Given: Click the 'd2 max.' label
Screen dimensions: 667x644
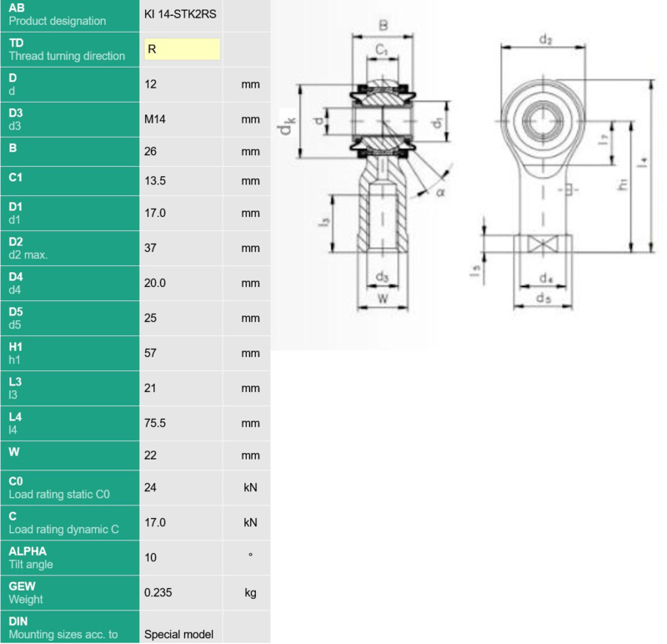Looking at the screenshot, I should coord(28,255).
